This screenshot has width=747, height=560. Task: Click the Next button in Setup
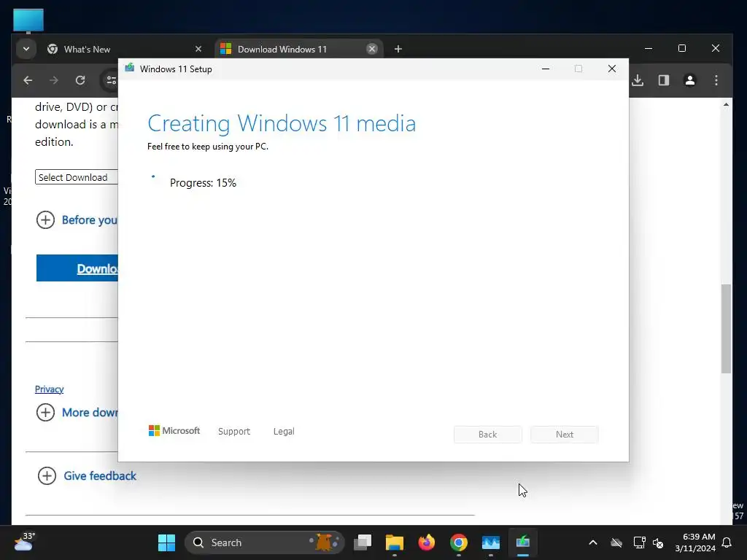565,435
